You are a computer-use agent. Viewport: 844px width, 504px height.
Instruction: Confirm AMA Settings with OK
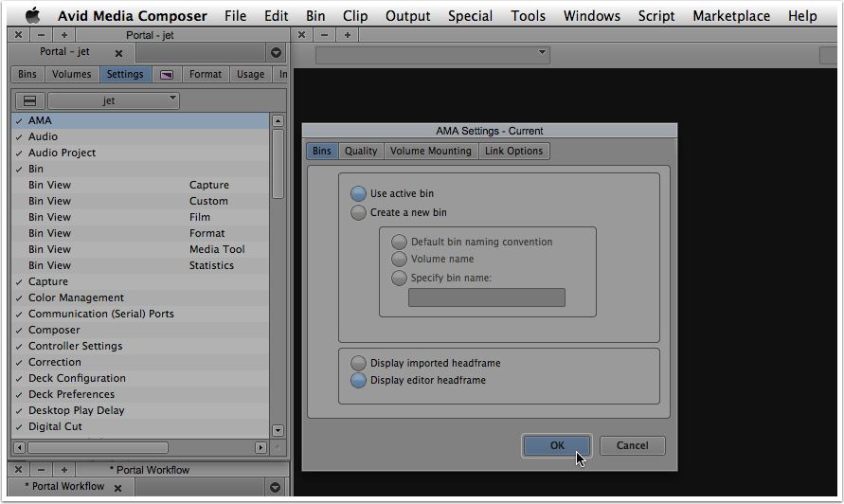pos(557,446)
